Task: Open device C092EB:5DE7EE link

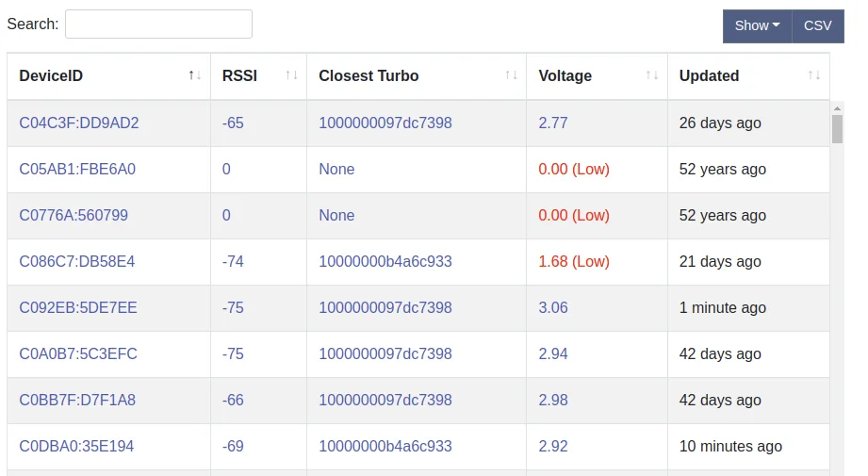Action: pyautogui.click(x=78, y=307)
